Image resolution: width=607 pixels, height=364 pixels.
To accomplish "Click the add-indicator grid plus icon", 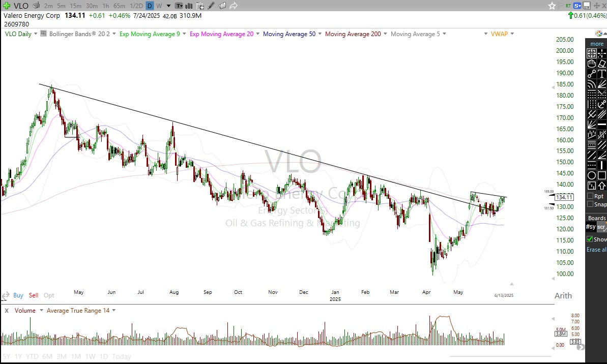I will pos(200,6).
